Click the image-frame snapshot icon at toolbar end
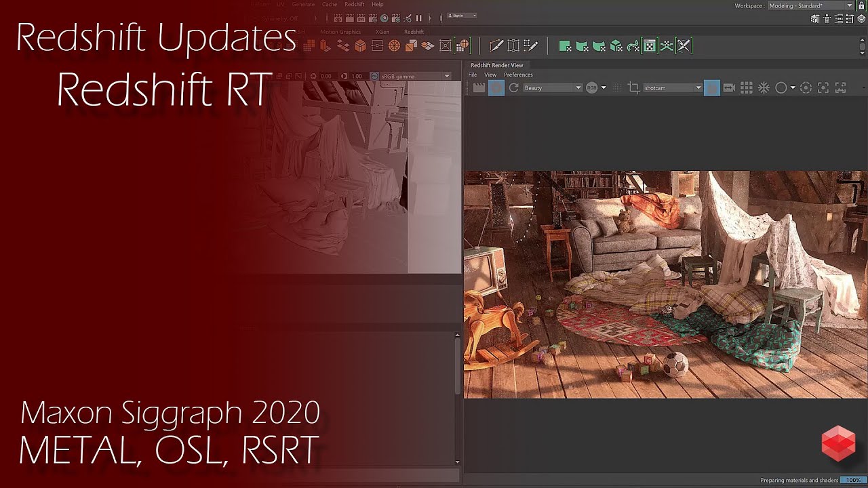The image size is (868, 488). pos(841,87)
